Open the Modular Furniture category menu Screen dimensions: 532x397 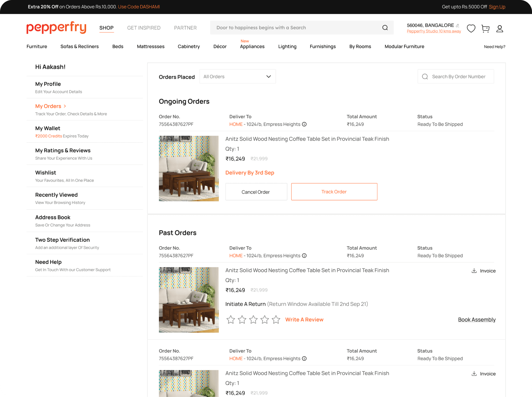[x=404, y=46]
